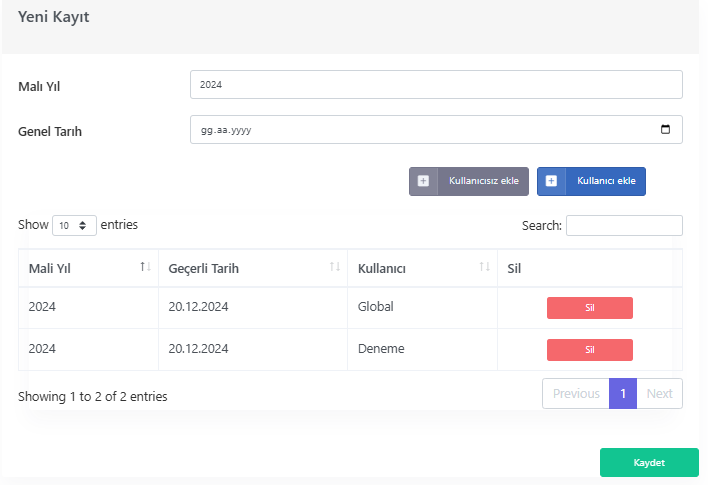Click the Mali Yıl column header

pos(88,268)
